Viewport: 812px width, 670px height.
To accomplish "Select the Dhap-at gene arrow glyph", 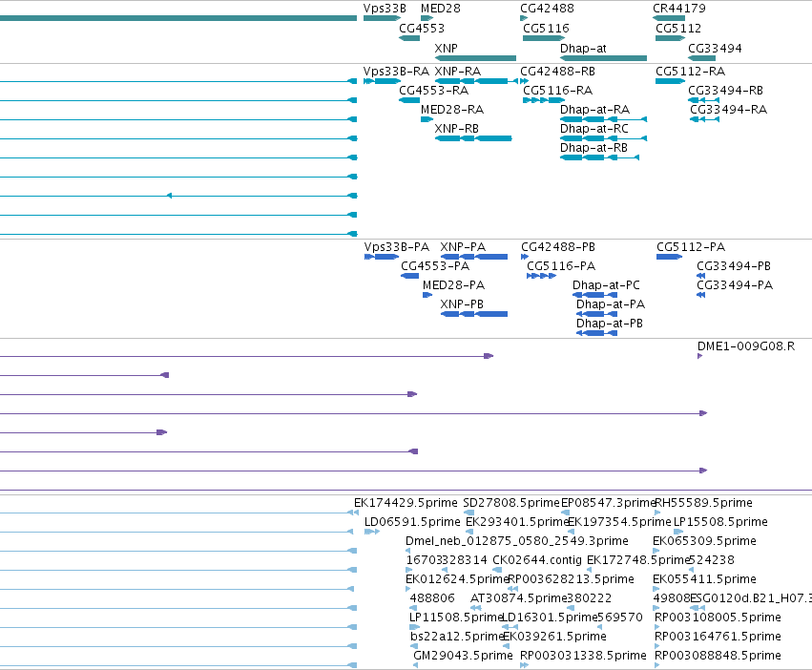I will pos(603,58).
